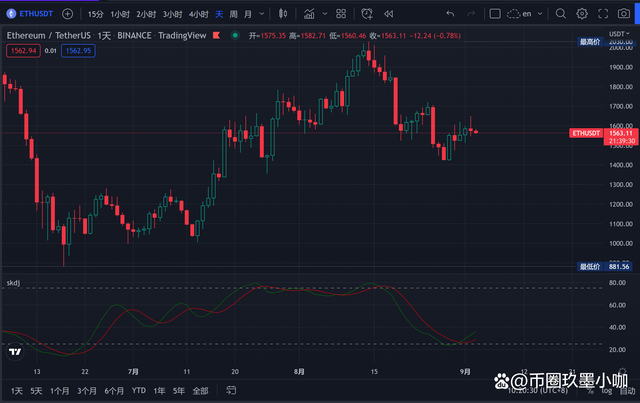
Task: Open the indicators chart icon
Action: 309,14
